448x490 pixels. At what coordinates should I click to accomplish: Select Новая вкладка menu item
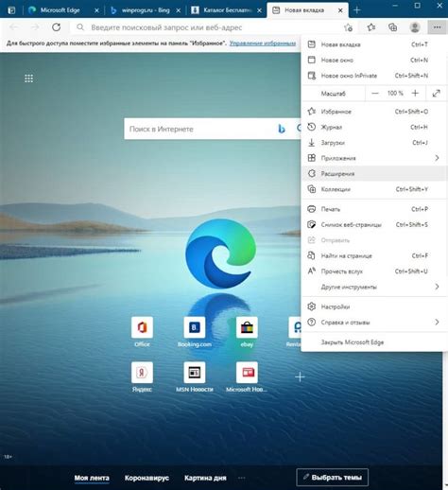pyautogui.click(x=374, y=44)
